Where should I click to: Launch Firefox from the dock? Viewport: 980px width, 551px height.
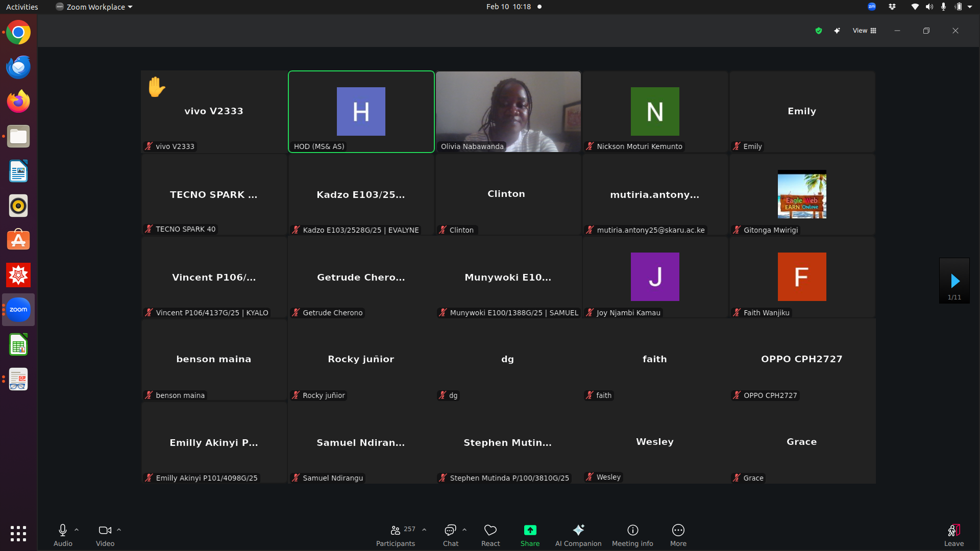pos(18,102)
